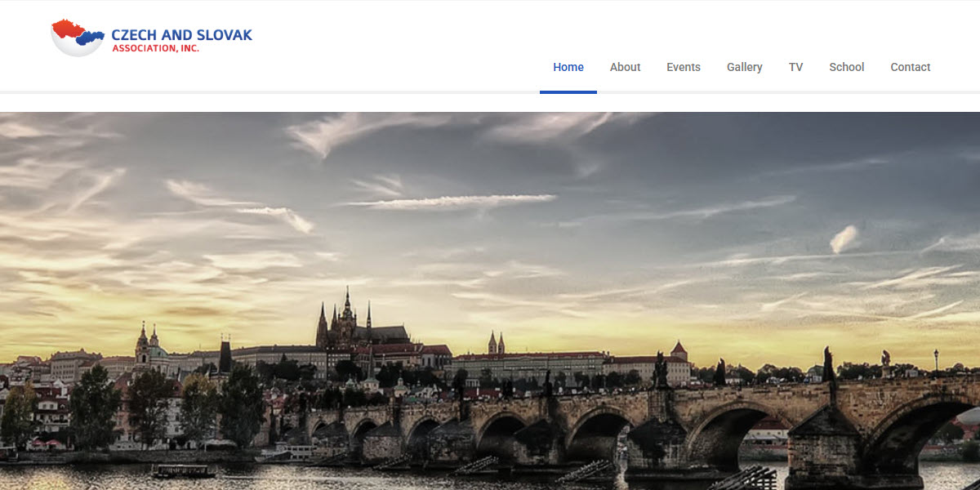Go to the Gallery section
The width and height of the screenshot is (980, 490).
pyautogui.click(x=744, y=67)
